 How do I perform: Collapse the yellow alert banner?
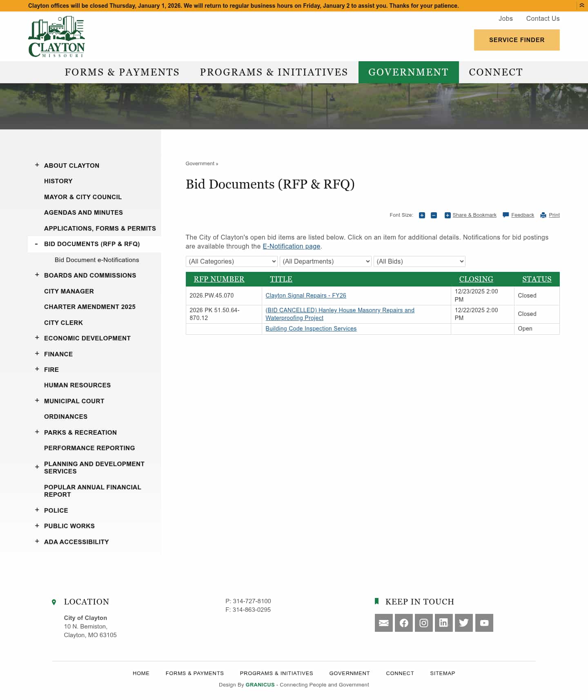[581, 5]
